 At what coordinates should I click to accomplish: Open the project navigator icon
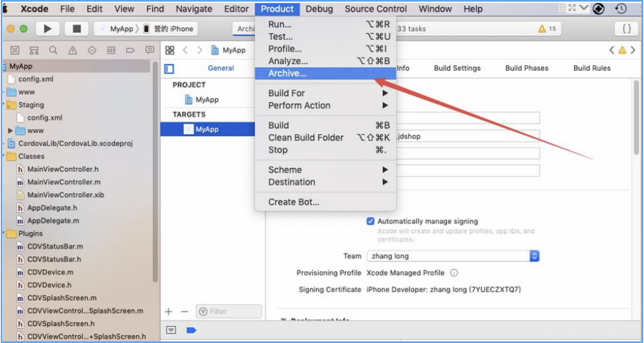coord(15,50)
